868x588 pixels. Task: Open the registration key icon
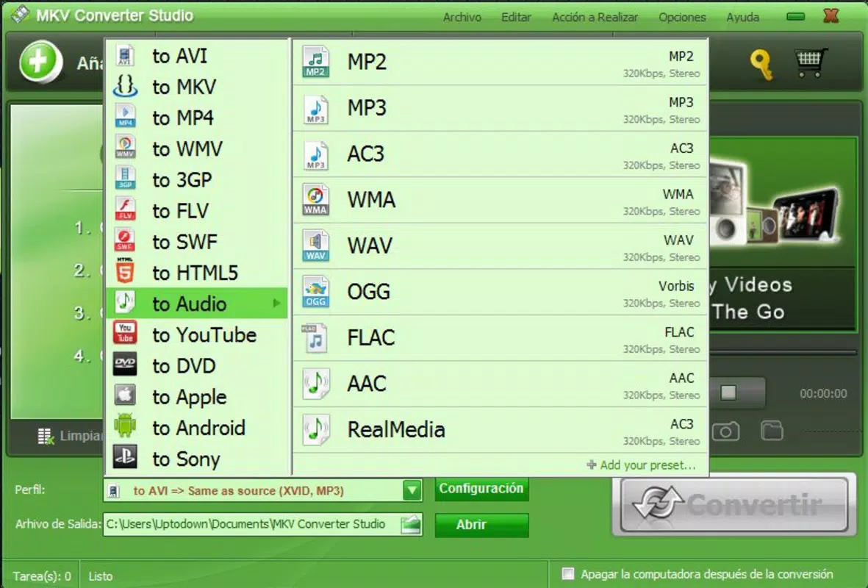coord(761,65)
